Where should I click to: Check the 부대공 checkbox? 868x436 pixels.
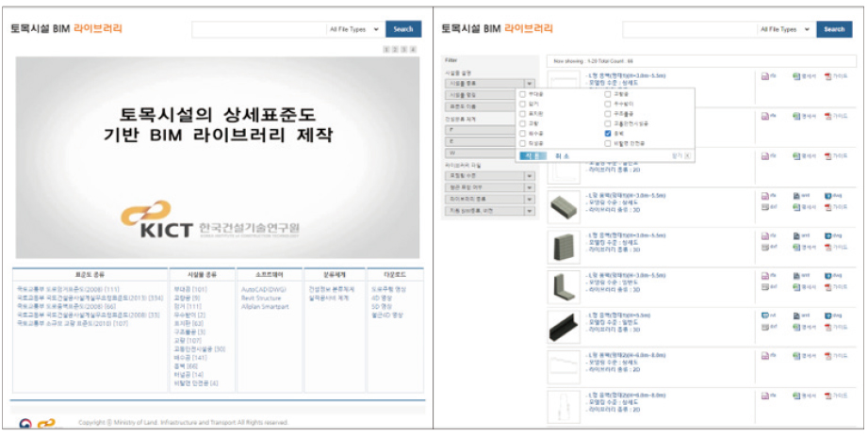522,94
